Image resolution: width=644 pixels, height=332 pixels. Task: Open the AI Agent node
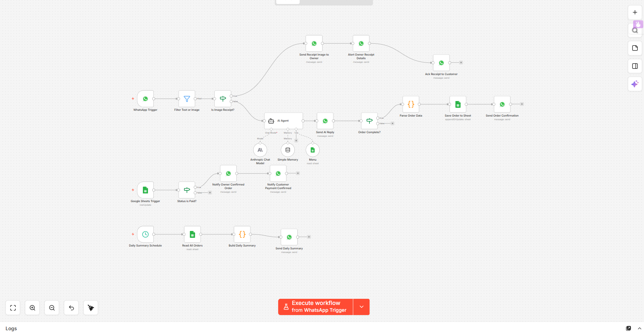284,121
